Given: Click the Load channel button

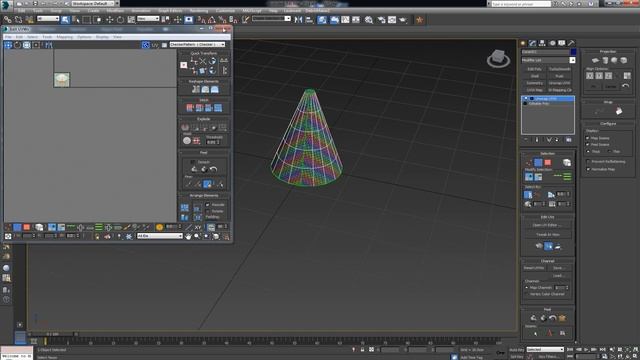Looking at the screenshot, I should coord(559,276).
